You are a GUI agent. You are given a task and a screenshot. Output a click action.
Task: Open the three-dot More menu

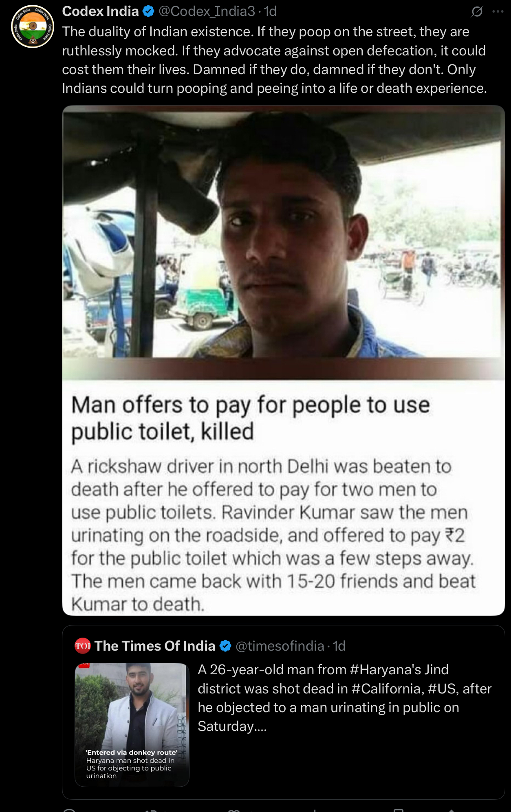tap(498, 11)
